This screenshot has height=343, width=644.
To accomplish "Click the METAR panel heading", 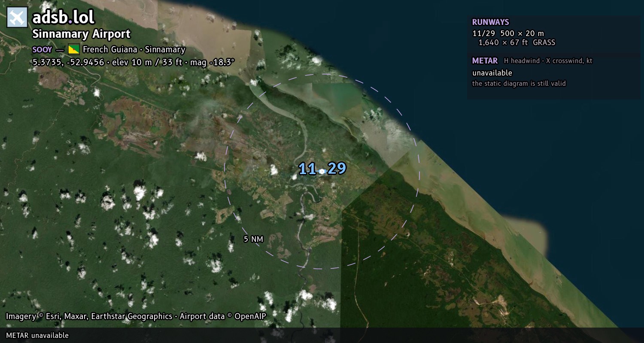I will (485, 61).
